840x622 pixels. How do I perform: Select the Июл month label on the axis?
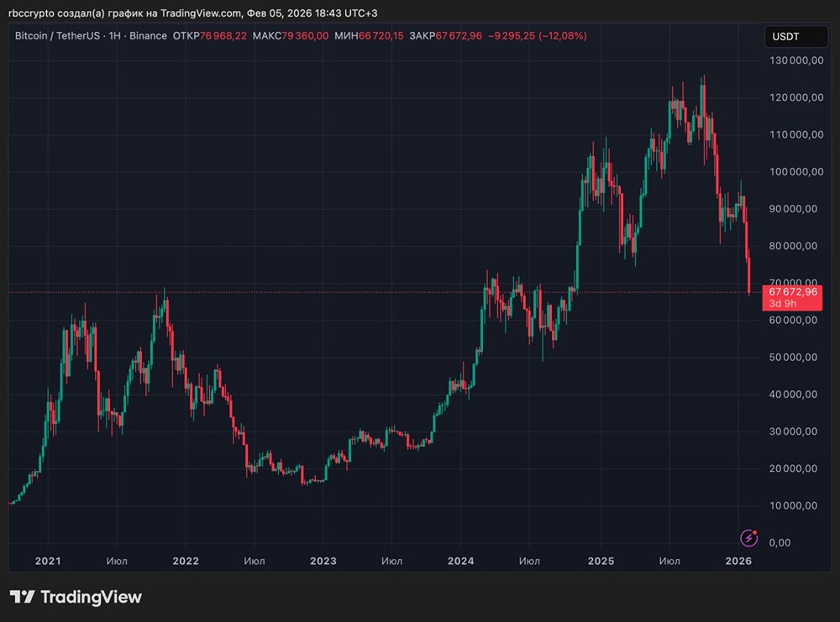click(117, 561)
